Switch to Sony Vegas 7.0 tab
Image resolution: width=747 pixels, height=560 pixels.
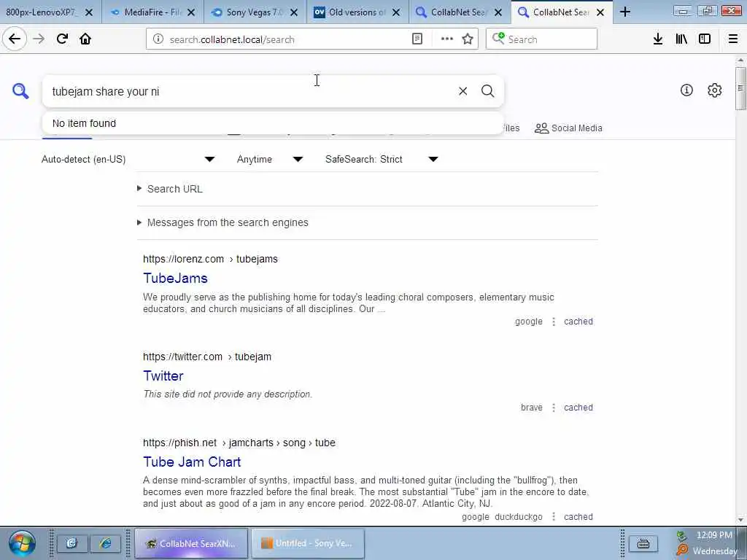255,12
